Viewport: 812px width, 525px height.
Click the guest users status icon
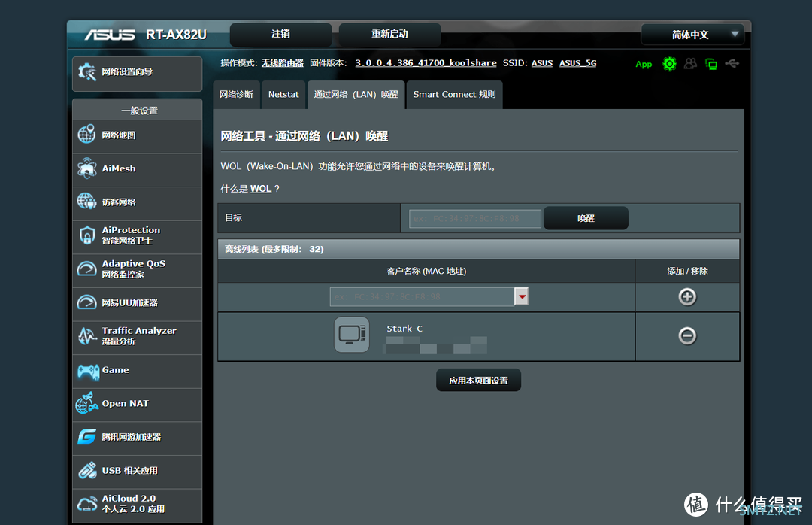click(x=690, y=64)
